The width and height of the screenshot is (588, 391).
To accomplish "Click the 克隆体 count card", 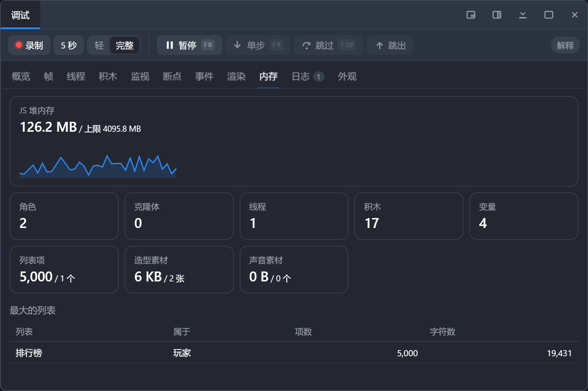I will [179, 216].
